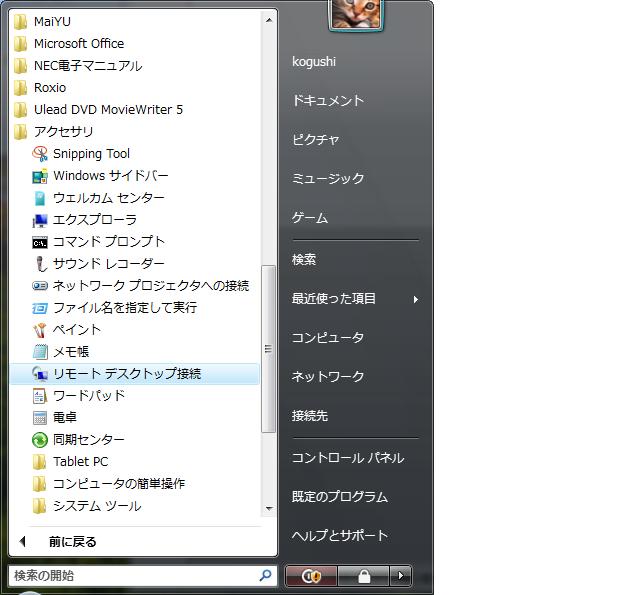Click the 電卓 calculator icon
640x595 pixels.
tap(40, 418)
